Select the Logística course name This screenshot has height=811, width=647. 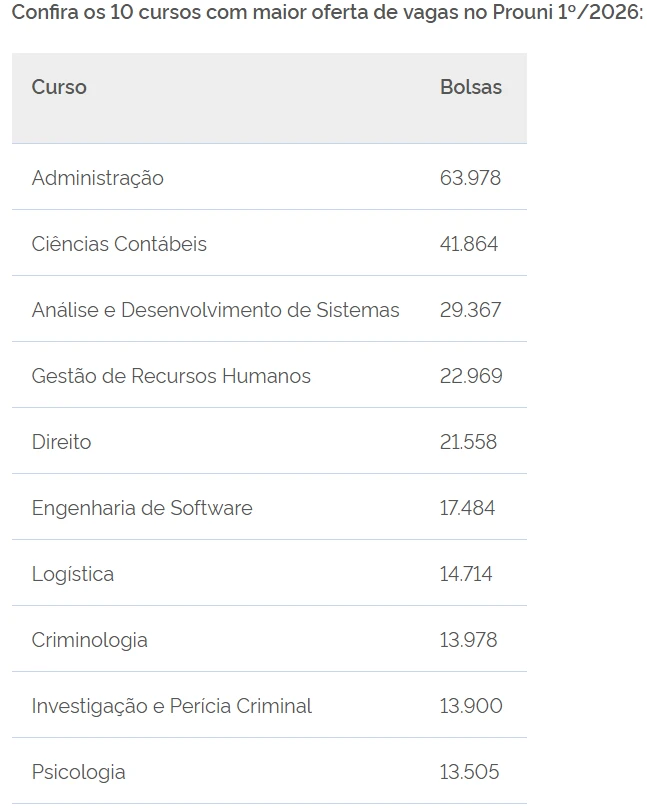[73, 574]
